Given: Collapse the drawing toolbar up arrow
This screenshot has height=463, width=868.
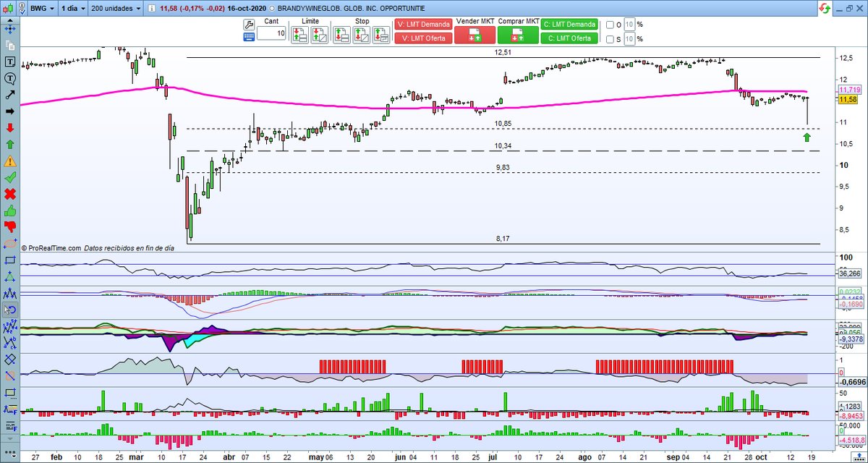Looking at the screenshot, I should coord(10,22).
